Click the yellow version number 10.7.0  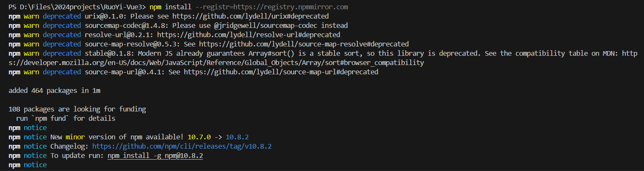tap(199, 137)
